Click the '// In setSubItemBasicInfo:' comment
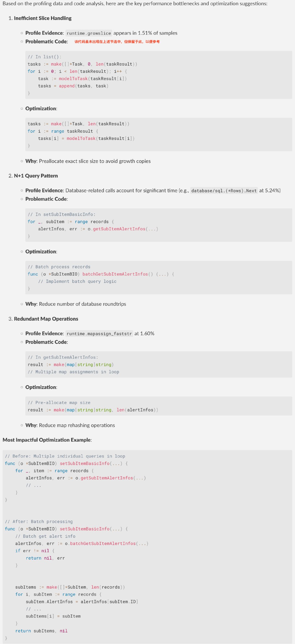 (61, 214)
